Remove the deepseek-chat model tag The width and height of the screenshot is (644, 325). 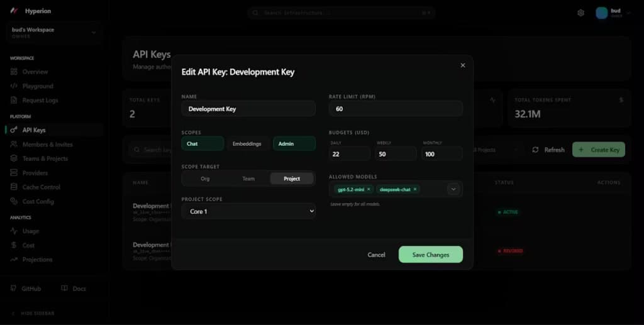[415, 189]
